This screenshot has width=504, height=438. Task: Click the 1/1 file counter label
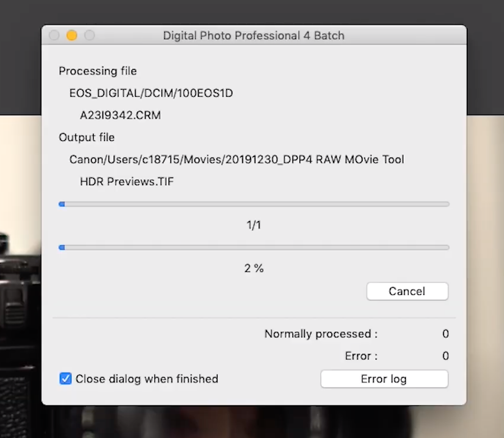(x=254, y=225)
